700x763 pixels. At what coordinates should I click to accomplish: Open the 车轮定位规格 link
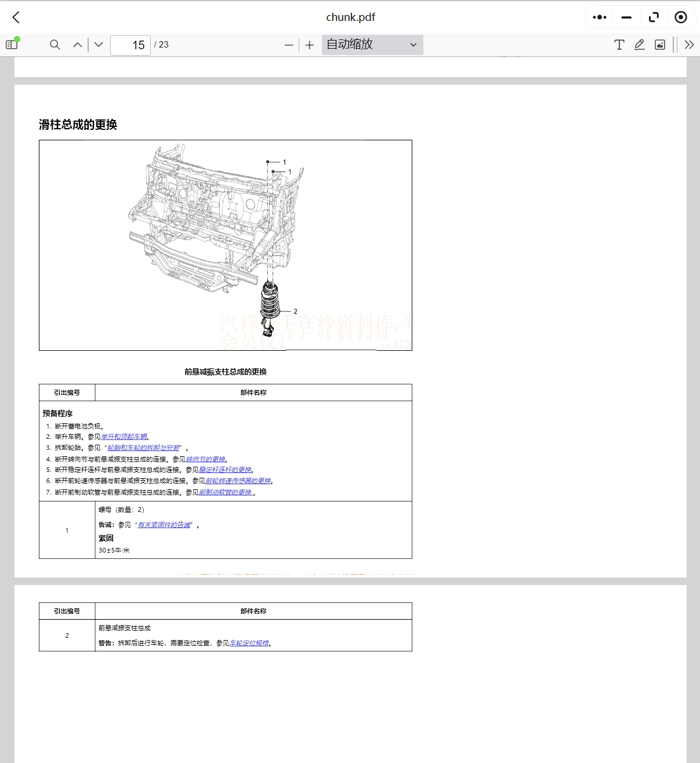pyautogui.click(x=251, y=643)
